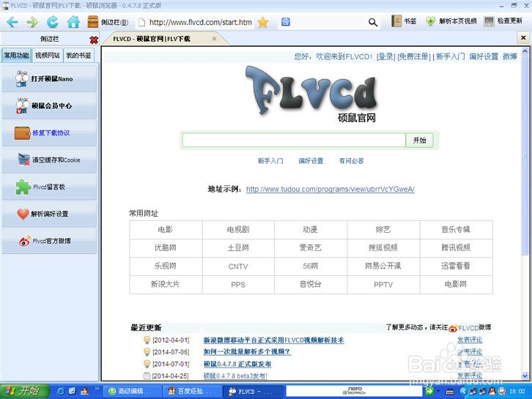
Task: Open 腾讯视频 in the sites table
Action: coord(456,247)
